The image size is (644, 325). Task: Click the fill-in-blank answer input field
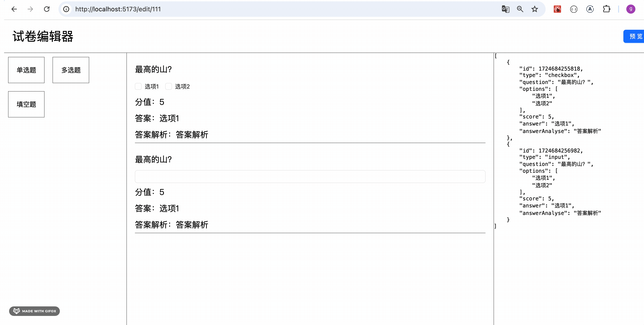click(310, 177)
